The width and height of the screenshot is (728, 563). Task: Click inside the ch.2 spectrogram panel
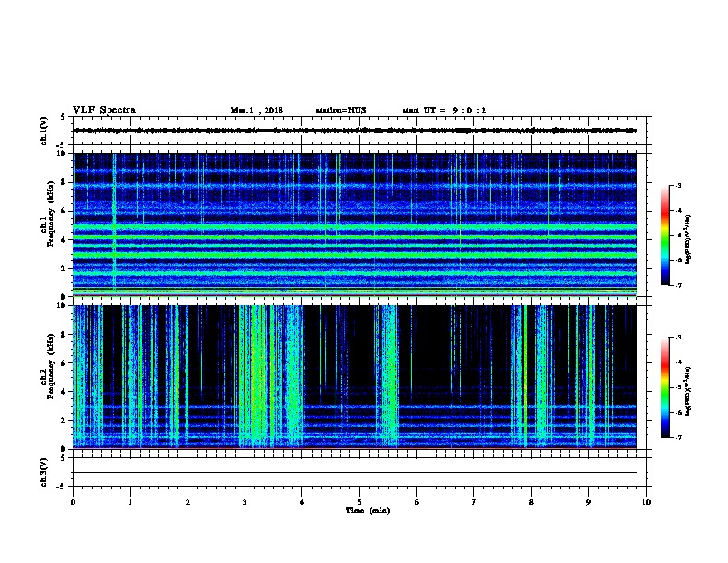(x=355, y=377)
